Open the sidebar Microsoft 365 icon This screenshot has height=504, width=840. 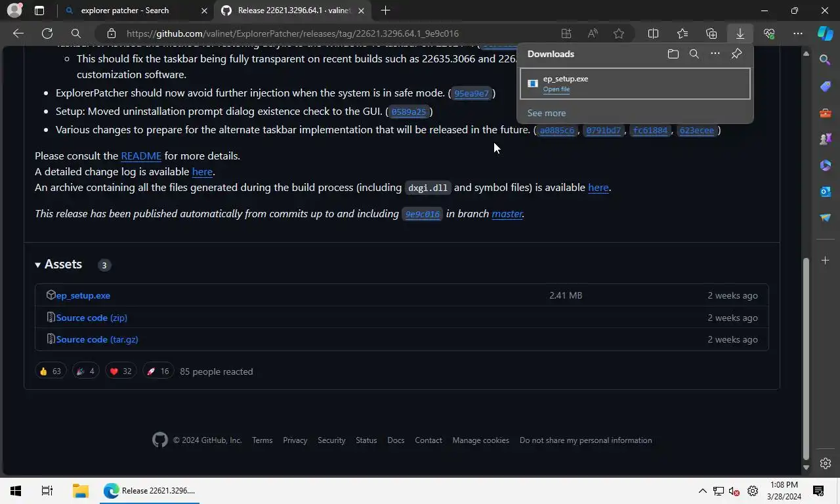826,165
